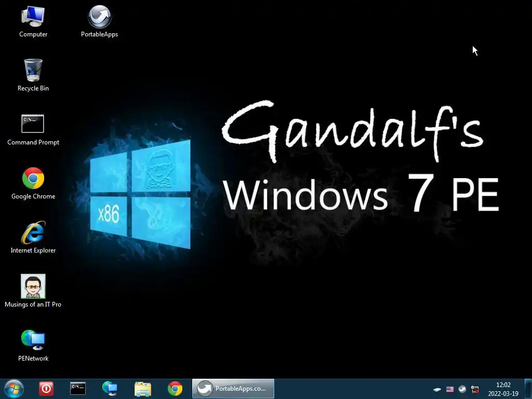The width and height of the screenshot is (532, 399).
Task: Open the file explorer folder in taskbar
Action: tap(143, 389)
